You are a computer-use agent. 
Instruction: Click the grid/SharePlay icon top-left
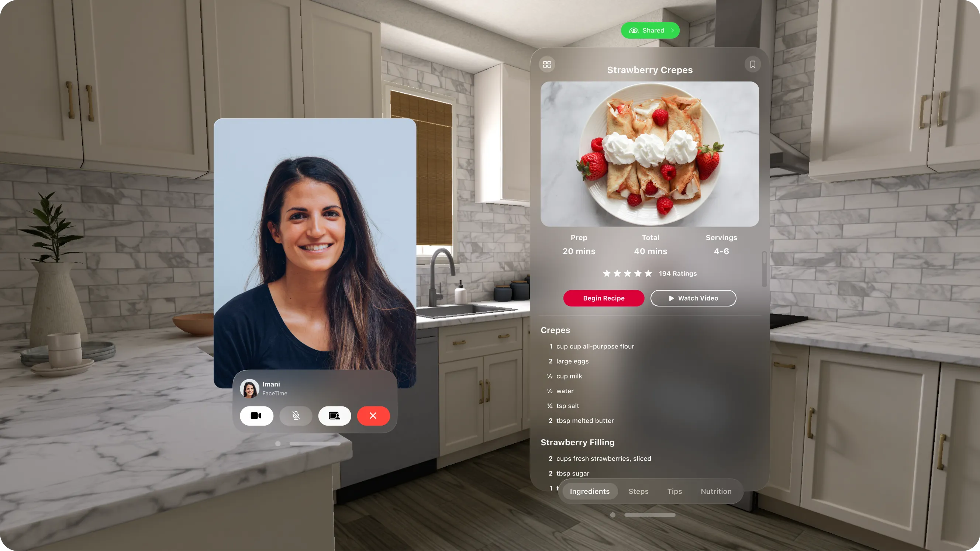pos(547,64)
